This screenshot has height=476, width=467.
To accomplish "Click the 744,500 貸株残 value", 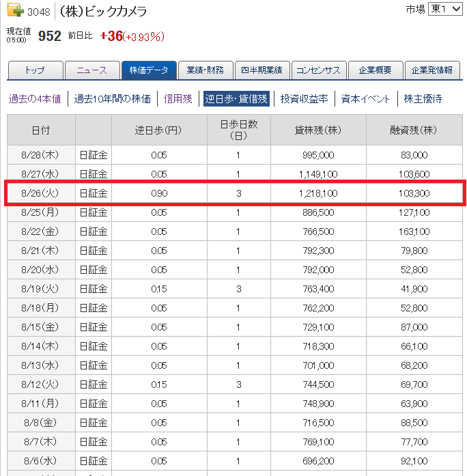I will click(x=318, y=384).
